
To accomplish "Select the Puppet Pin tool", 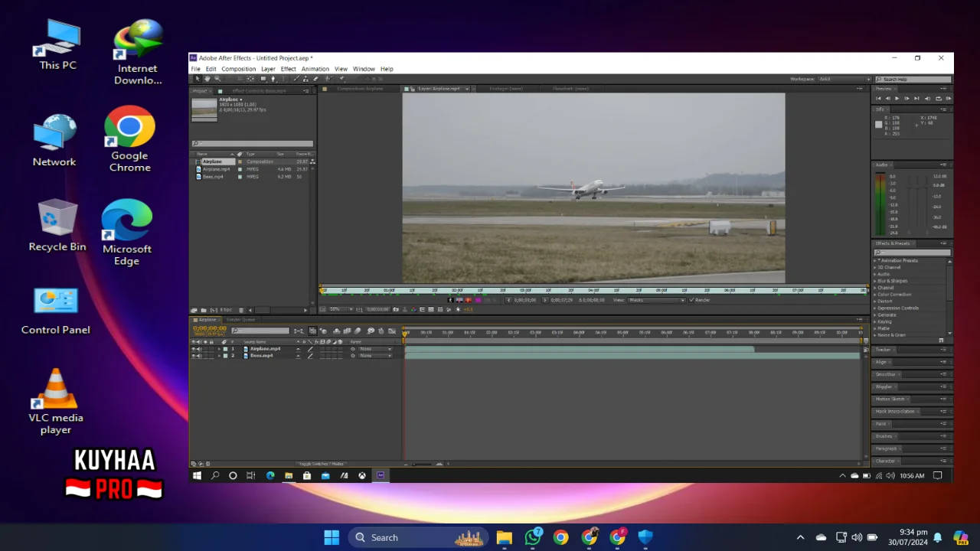I will point(341,78).
